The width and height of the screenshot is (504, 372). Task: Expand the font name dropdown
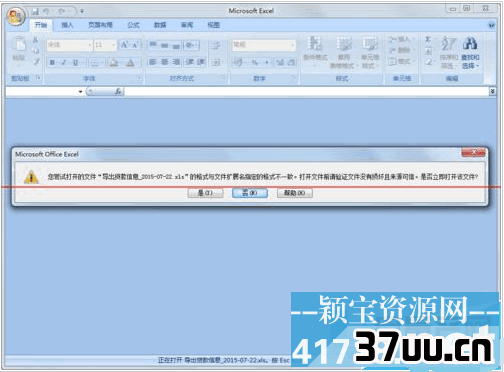pos(89,45)
